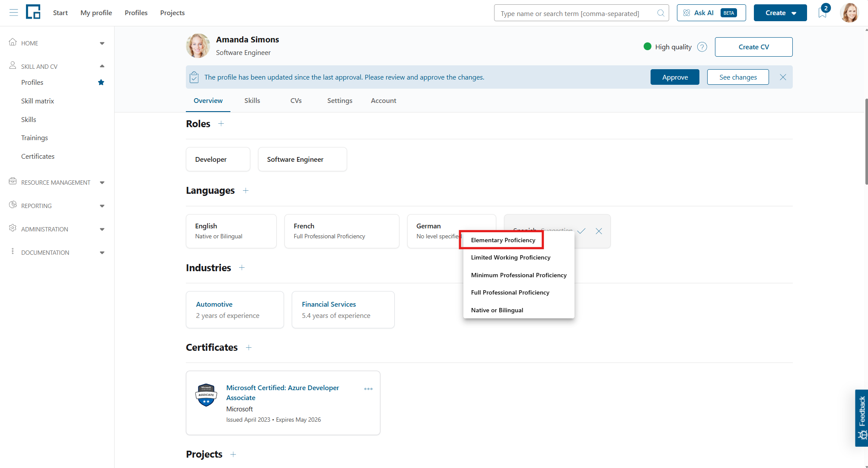
Task: Open the Account tab
Action: 383,100
